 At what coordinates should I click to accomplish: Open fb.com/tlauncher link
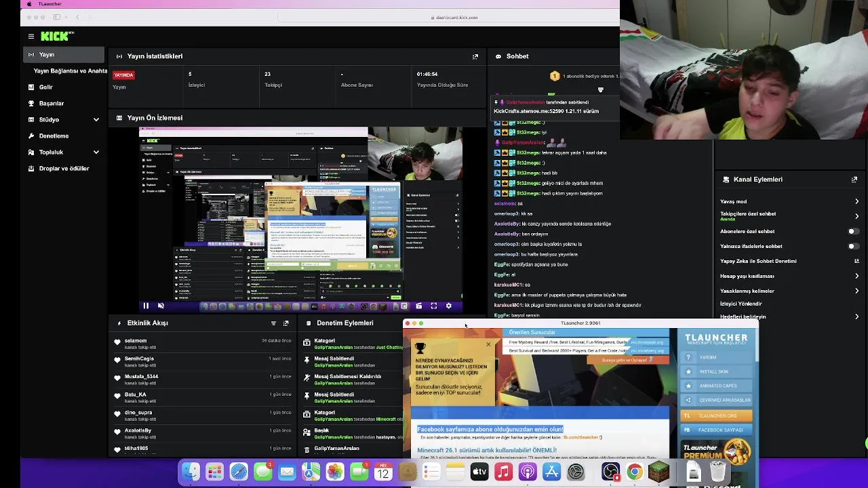tap(580, 438)
